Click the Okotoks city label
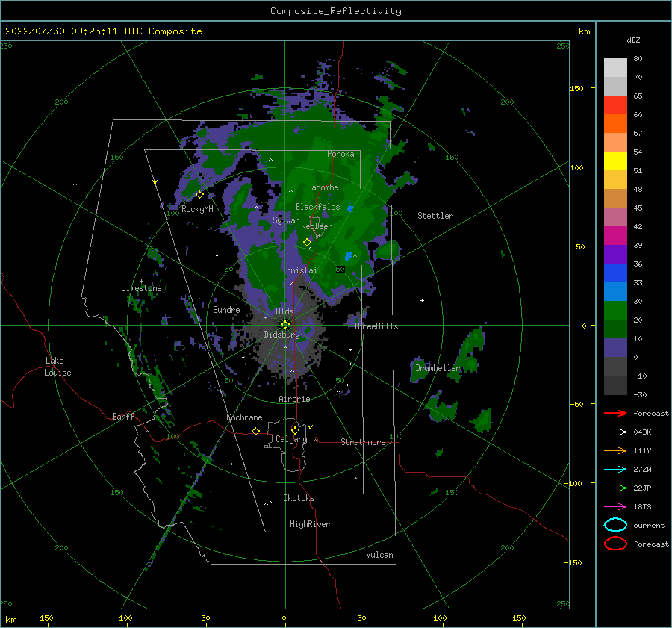Viewport: 672px width, 628px height. [x=299, y=498]
